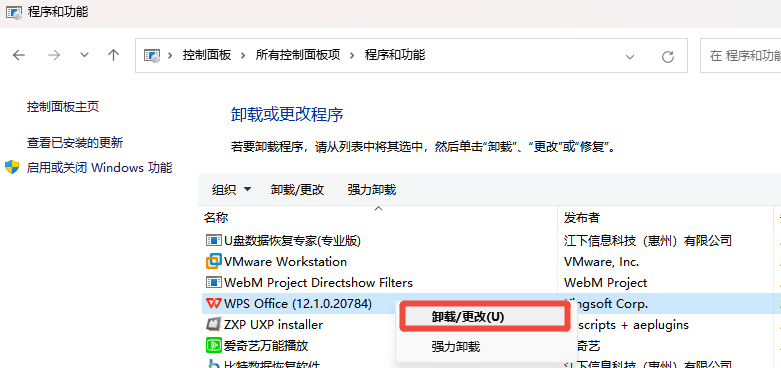Click the Windows features shield icon
This screenshot has width=781, height=368.
pos(12,167)
